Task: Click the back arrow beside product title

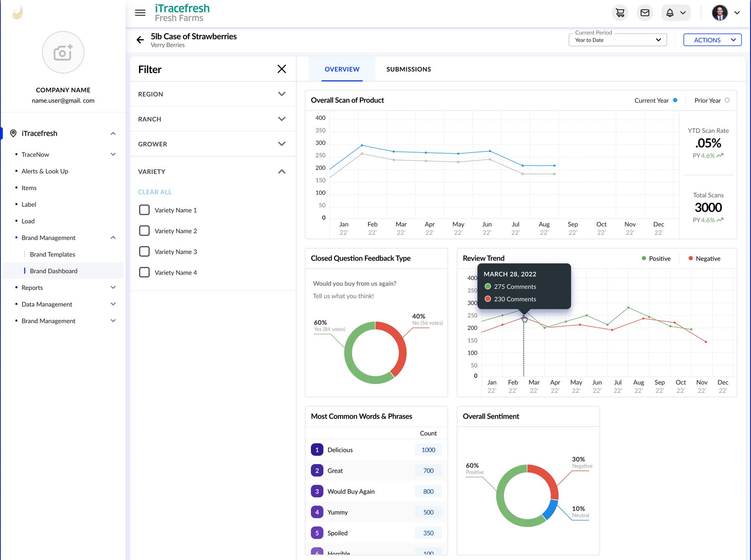Action: pos(140,40)
